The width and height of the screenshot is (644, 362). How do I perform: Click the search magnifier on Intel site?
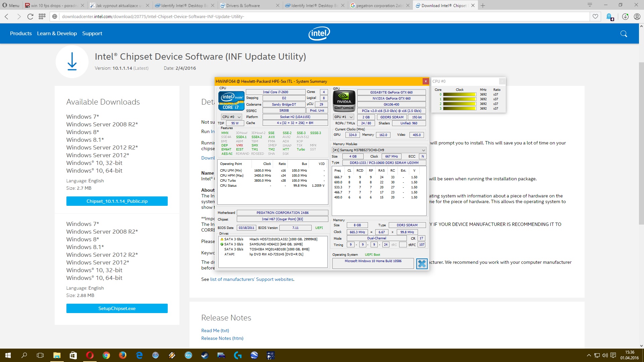[624, 34]
